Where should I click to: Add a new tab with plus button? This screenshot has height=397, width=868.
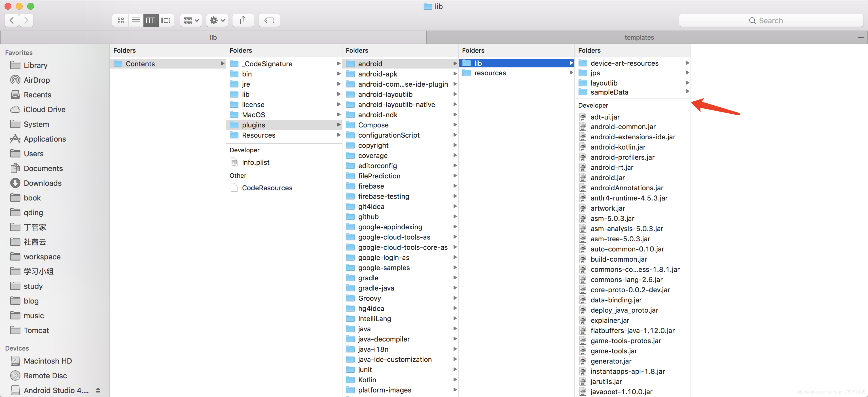(x=860, y=37)
